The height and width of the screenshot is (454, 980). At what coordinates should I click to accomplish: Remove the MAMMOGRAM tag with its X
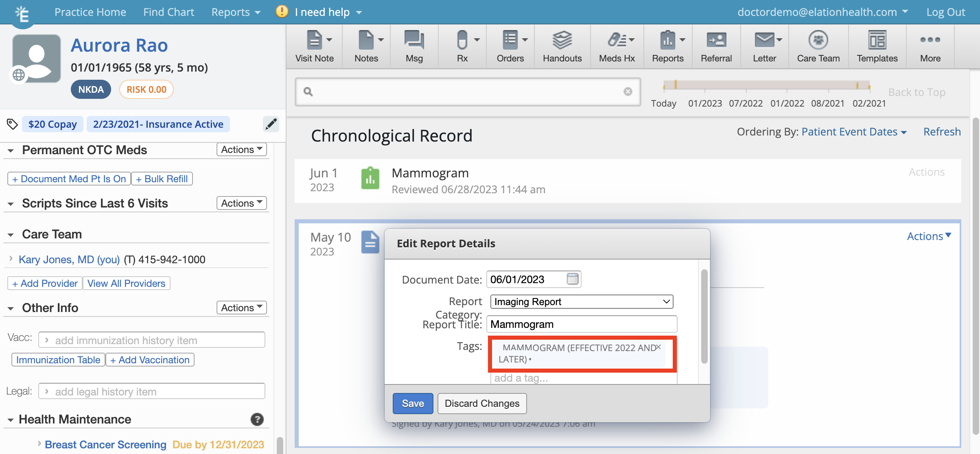(x=658, y=347)
